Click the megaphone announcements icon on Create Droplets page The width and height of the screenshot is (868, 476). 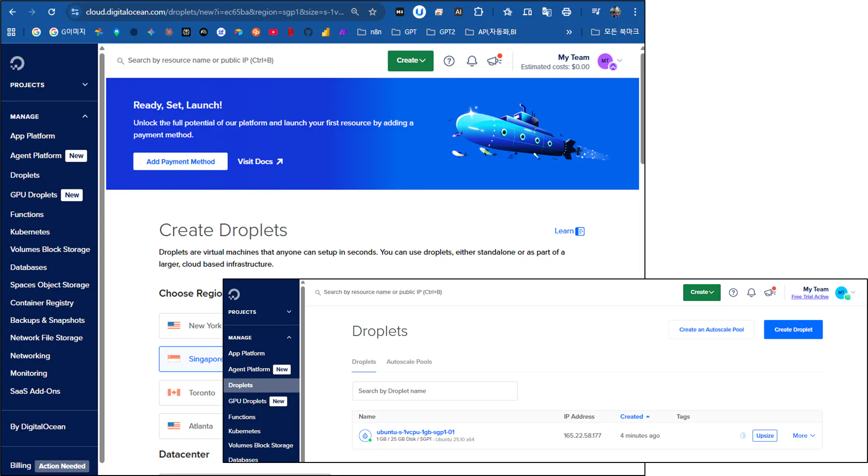[x=494, y=60]
